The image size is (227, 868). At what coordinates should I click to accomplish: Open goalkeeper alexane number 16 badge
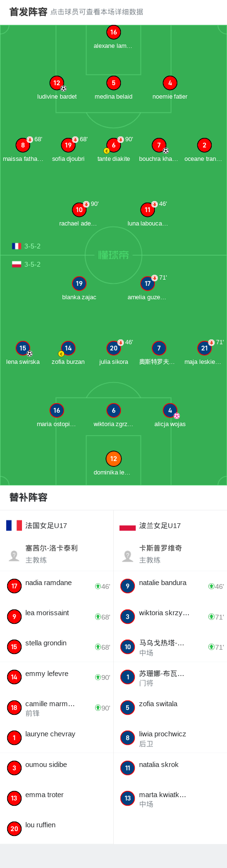pos(113,32)
